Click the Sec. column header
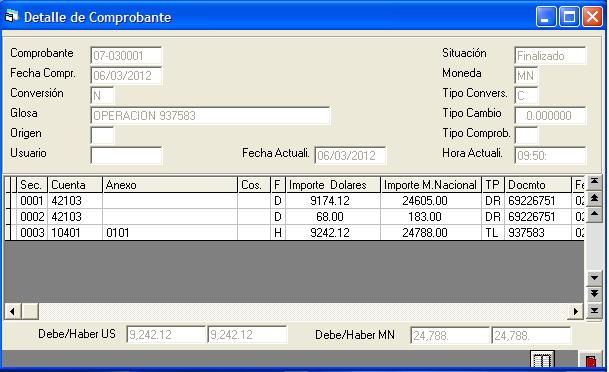The width and height of the screenshot is (609, 372). coord(32,185)
